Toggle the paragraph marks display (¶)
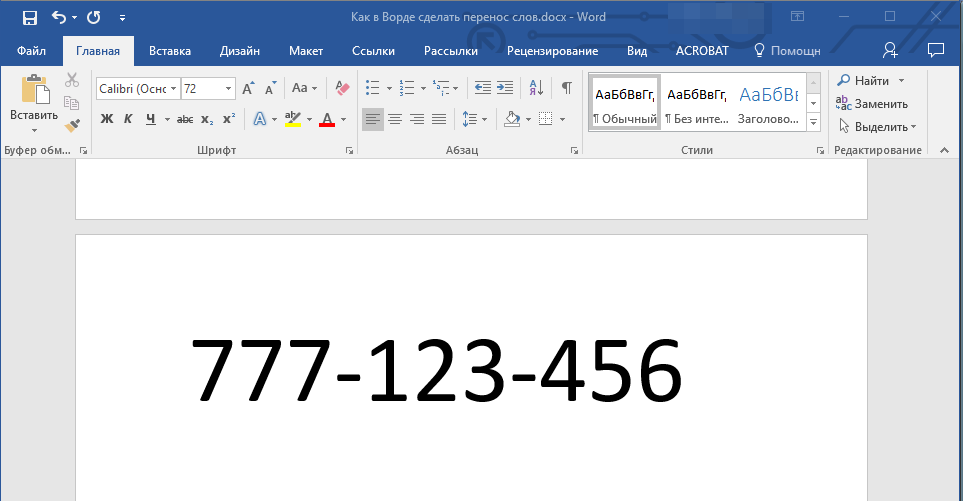This screenshot has height=501, width=963. pyautogui.click(x=567, y=88)
